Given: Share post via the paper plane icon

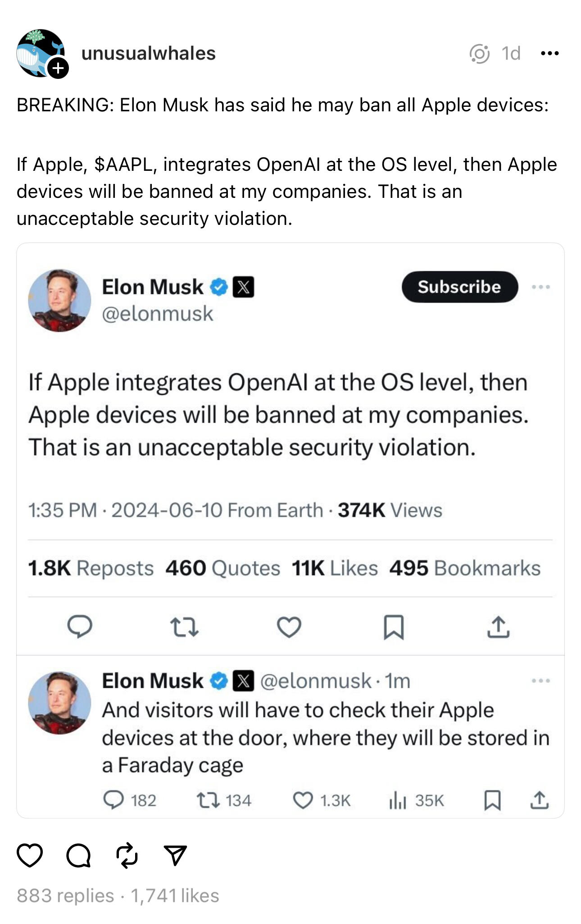Looking at the screenshot, I should click(175, 855).
